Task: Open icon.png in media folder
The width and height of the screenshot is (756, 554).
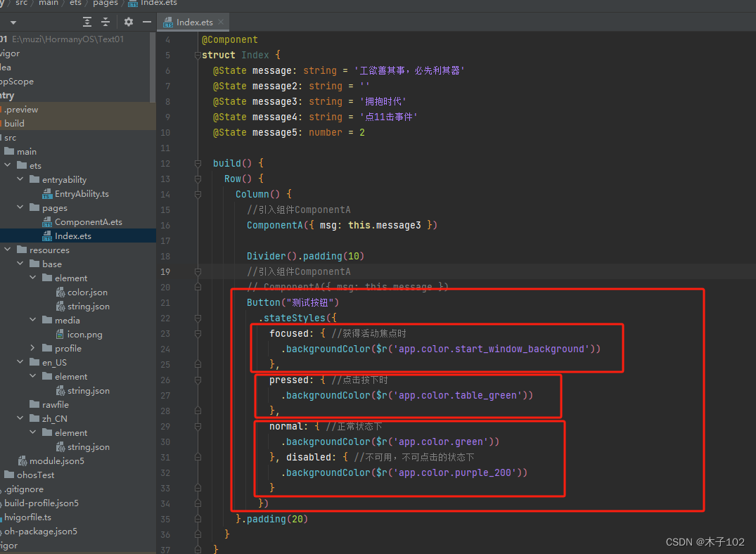Action: click(84, 334)
